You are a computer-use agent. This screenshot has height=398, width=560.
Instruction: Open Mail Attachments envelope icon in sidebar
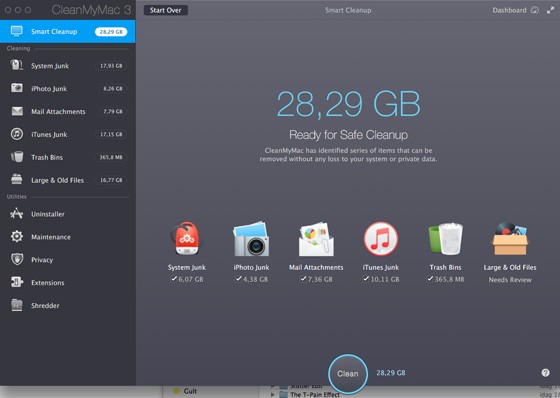point(17,111)
